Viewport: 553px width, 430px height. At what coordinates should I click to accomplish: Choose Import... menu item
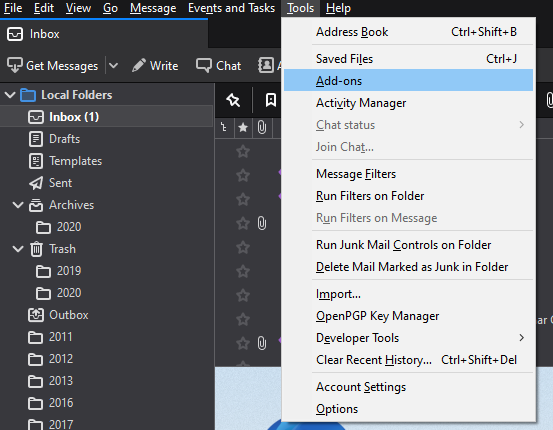click(x=408, y=293)
